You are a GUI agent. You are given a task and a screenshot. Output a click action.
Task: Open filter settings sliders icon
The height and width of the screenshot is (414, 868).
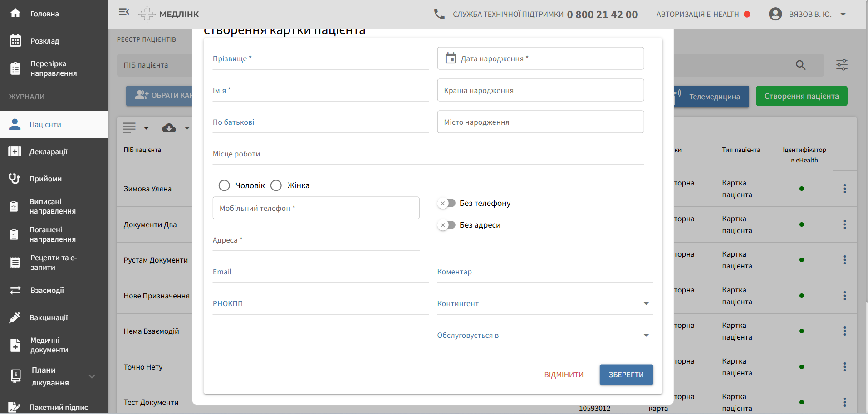click(842, 65)
